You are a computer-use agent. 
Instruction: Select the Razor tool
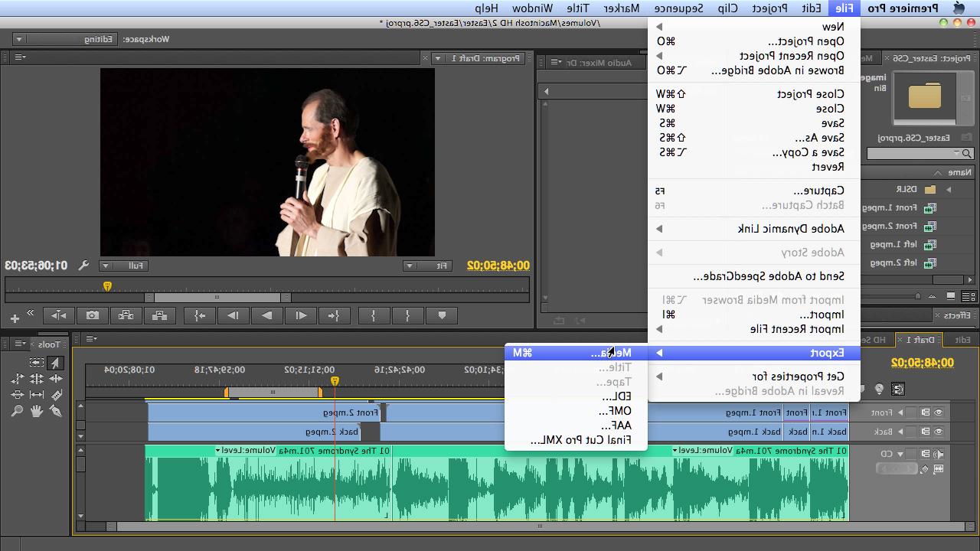[57, 395]
